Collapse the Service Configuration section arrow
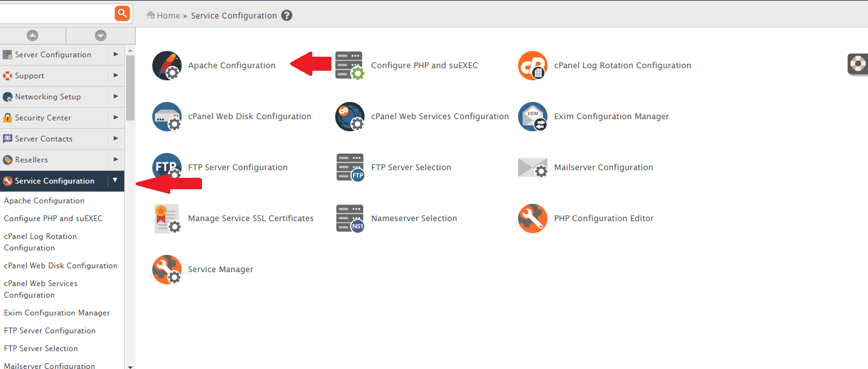The height and width of the screenshot is (369, 868). point(115,181)
